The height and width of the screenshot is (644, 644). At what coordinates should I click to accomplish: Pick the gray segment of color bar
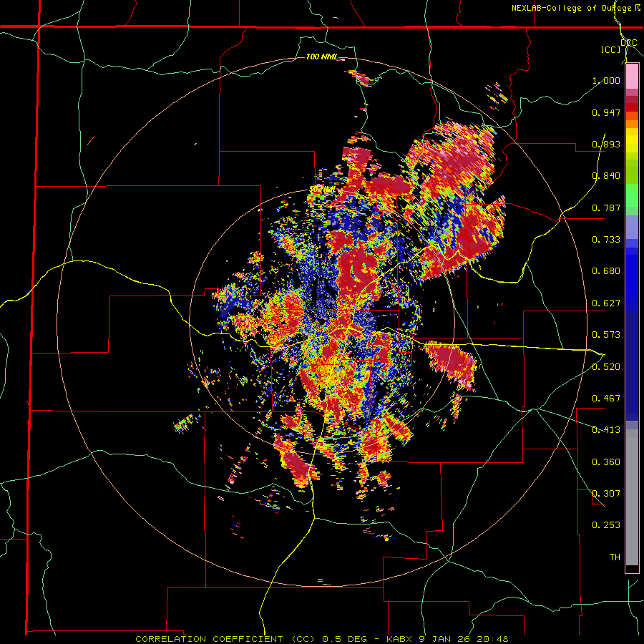[x=632, y=497]
